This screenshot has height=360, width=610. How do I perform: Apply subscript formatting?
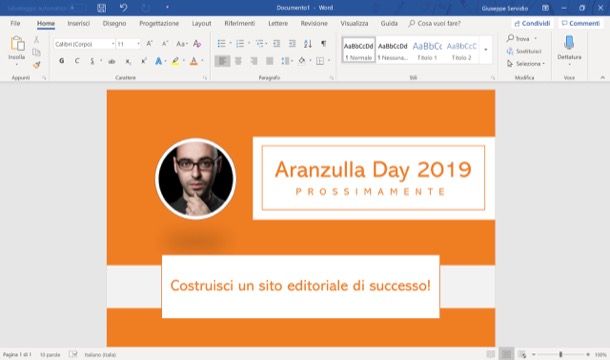tap(128, 61)
